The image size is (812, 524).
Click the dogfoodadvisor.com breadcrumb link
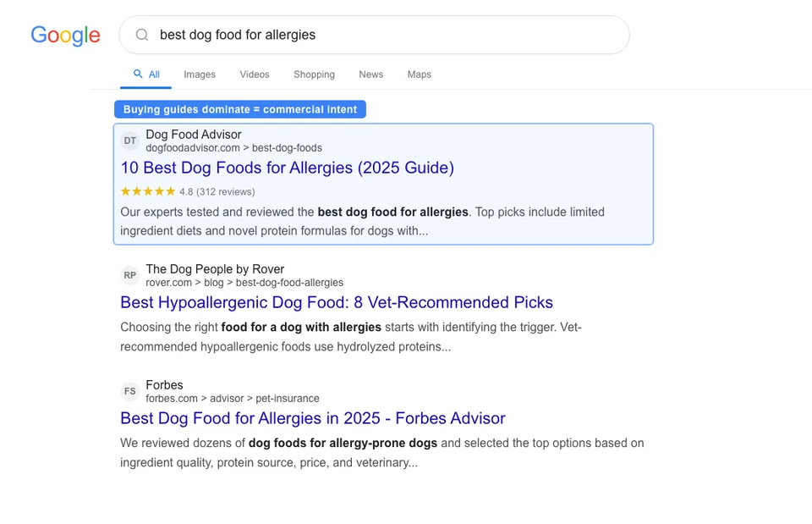194,146
